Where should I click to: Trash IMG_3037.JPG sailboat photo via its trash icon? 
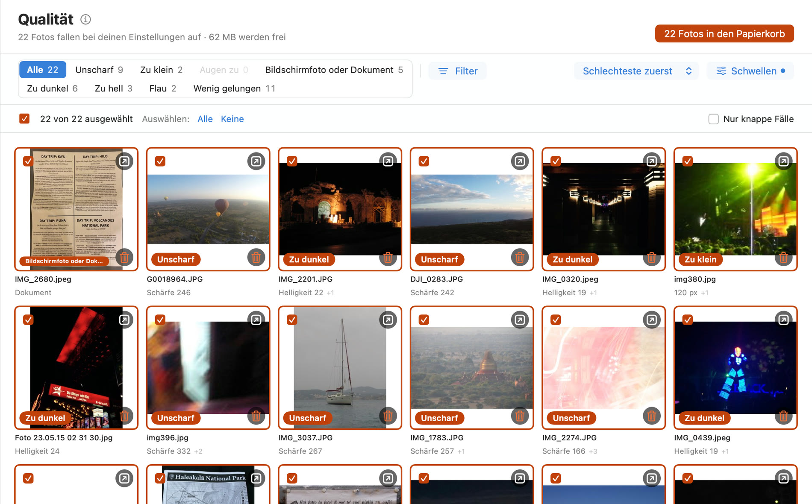coord(388,416)
